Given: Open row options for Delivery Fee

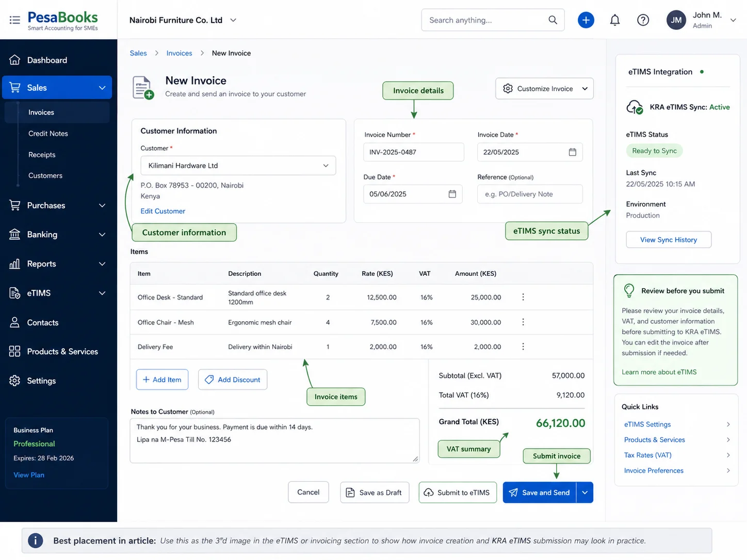Looking at the screenshot, I should point(523,347).
